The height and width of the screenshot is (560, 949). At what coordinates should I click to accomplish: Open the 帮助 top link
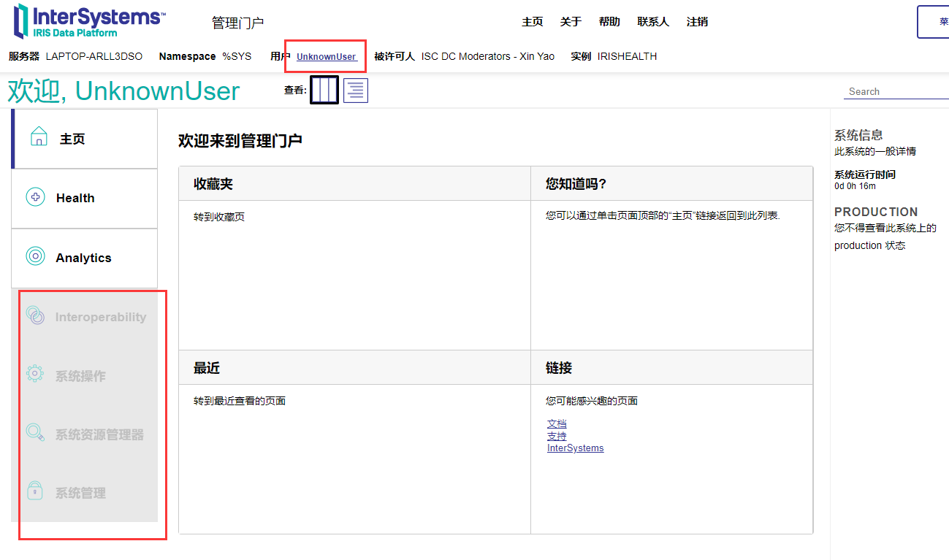point(609,22)
